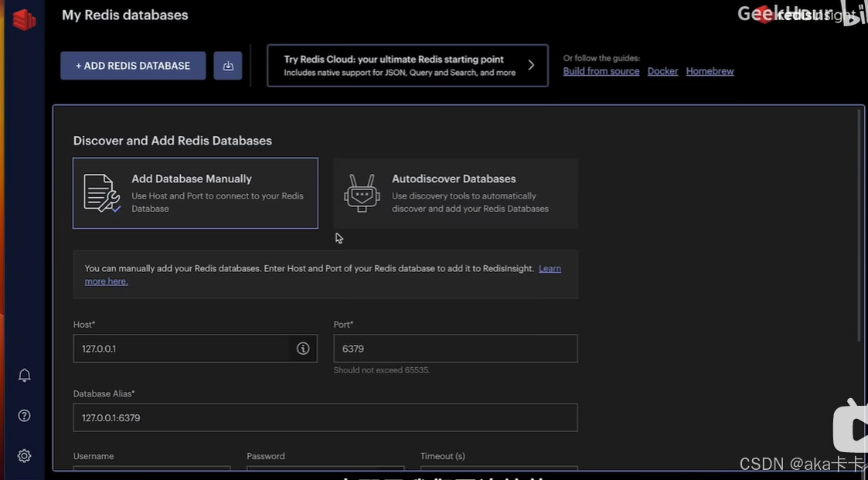Select the Add Database Manually card
Image resolution: width=868 pixels, height=480 pixels.
[196, 193]
